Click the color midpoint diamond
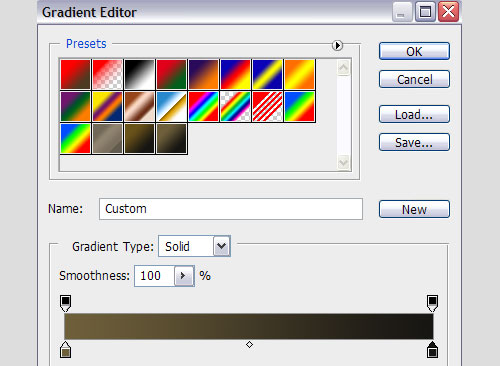 pos(249,344)
